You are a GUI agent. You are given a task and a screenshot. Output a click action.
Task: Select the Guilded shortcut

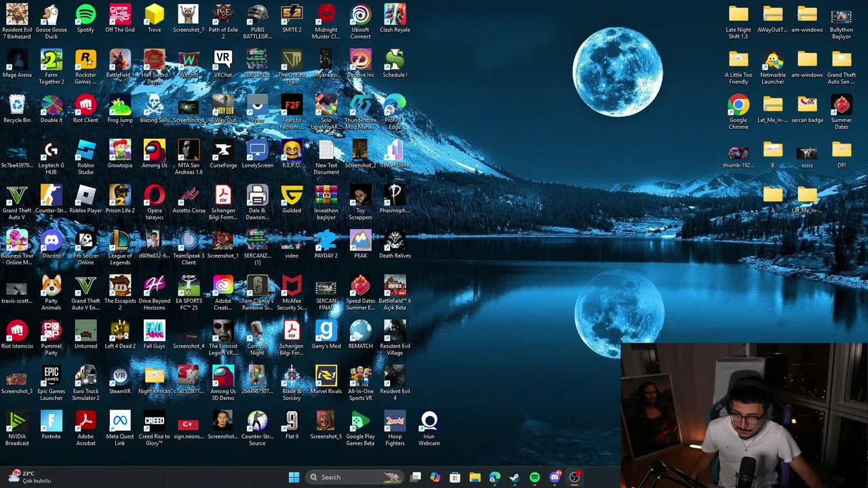pyautogui.click(x=292, y=200)
